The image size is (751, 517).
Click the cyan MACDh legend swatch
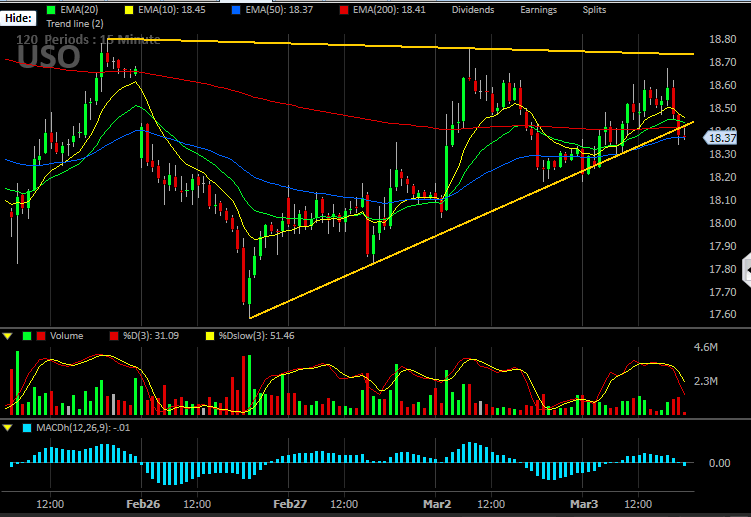(x=27, y=428)
